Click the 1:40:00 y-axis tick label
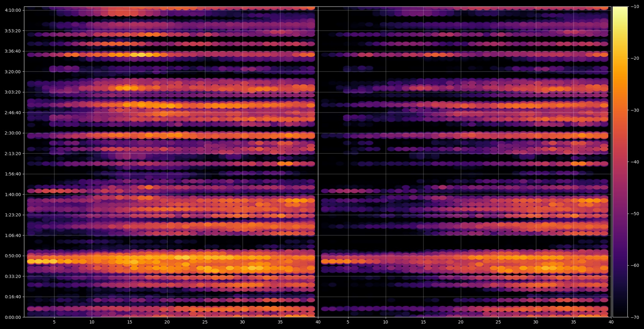The height and width of the screenshot is (329, 644). (13, 195)
